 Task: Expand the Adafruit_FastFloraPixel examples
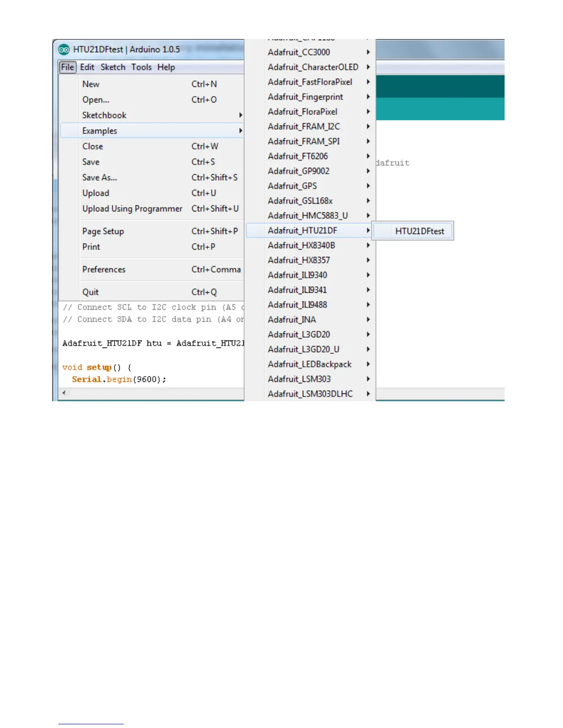coord(310,82)
